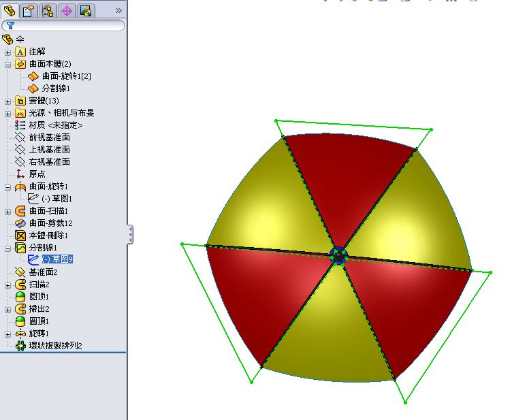Viewport: 512px width, 420px height.
Task: Select the text 基准面2
Action: (44, 272)
